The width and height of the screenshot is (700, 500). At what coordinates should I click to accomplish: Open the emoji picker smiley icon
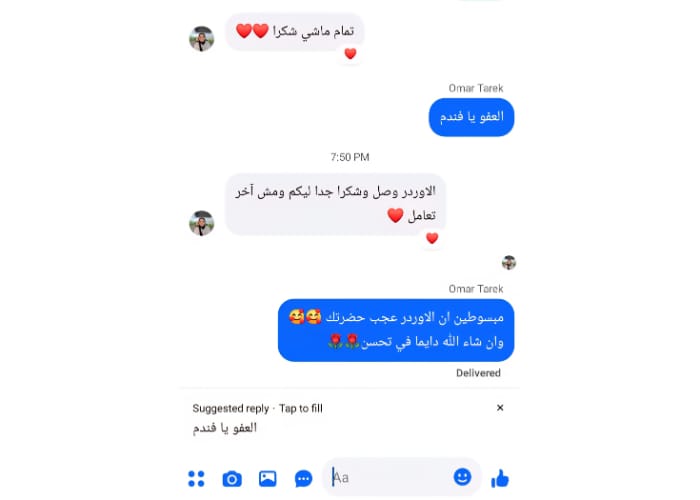tap(462, 477)
